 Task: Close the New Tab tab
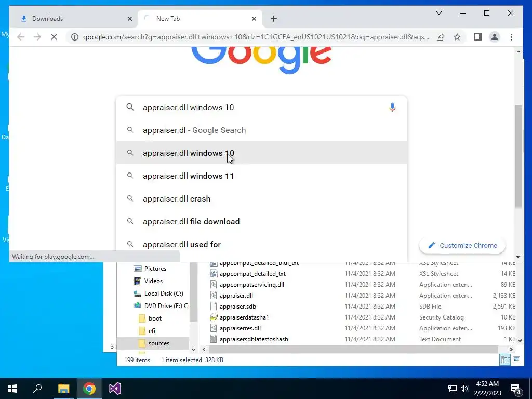[254, 19]
